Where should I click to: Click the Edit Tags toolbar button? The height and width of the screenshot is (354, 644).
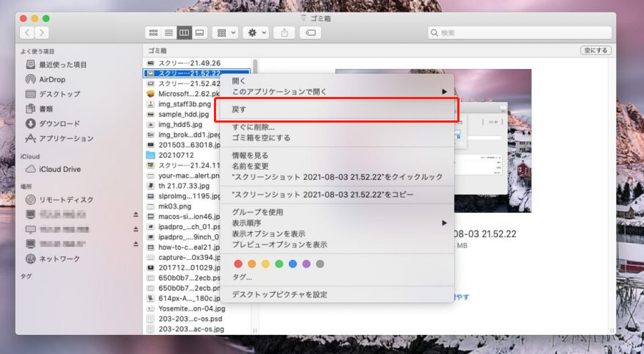click(x=310, y=33)
